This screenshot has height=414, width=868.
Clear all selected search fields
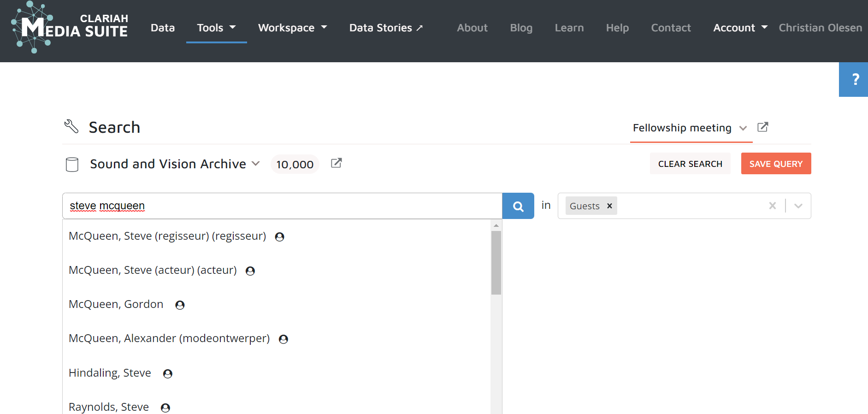click(x=773, y=206)
